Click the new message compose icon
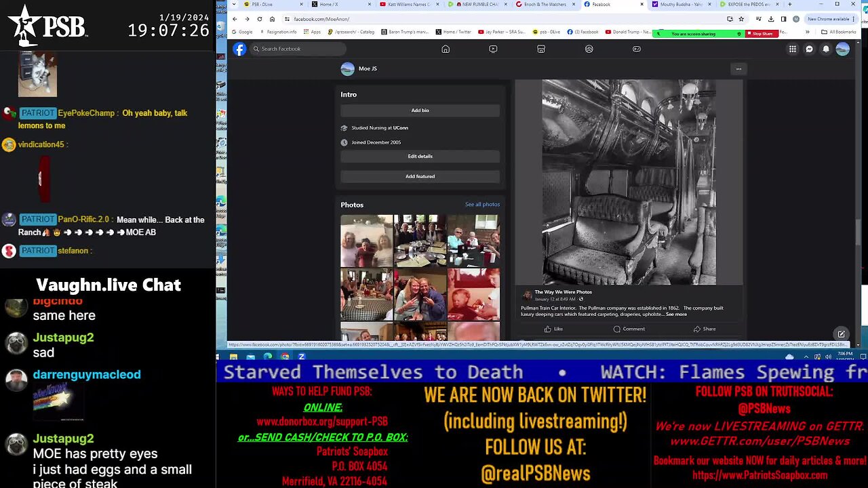 [841, 333]
